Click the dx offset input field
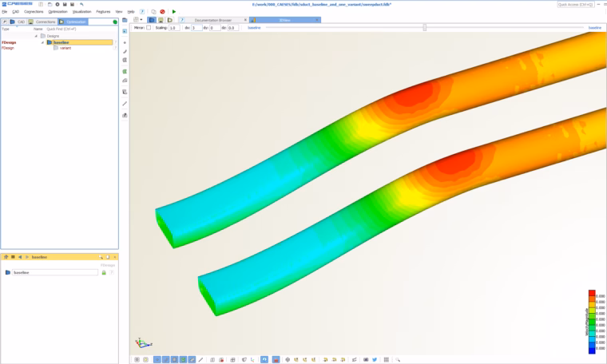Screen dimensions: 607x364 [x=196, y=28]
